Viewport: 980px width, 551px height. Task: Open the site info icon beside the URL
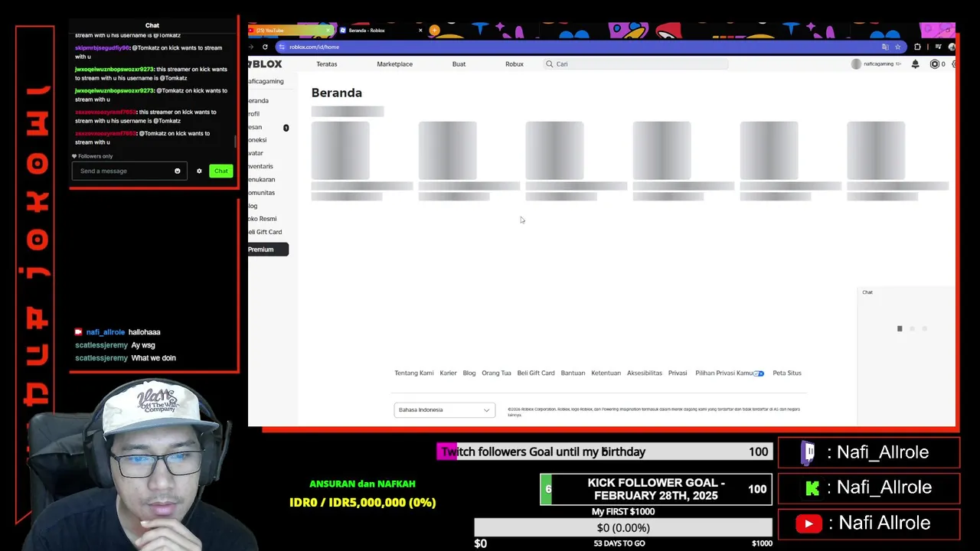281,47
